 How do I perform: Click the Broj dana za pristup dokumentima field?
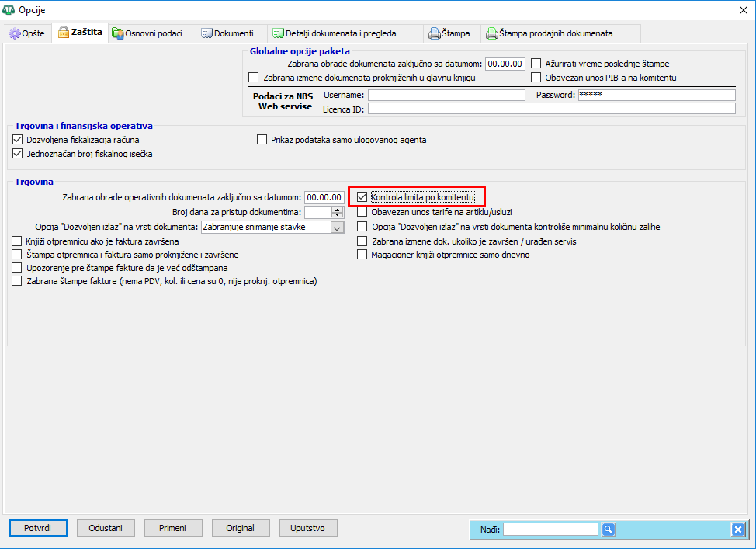pos(318,212)
